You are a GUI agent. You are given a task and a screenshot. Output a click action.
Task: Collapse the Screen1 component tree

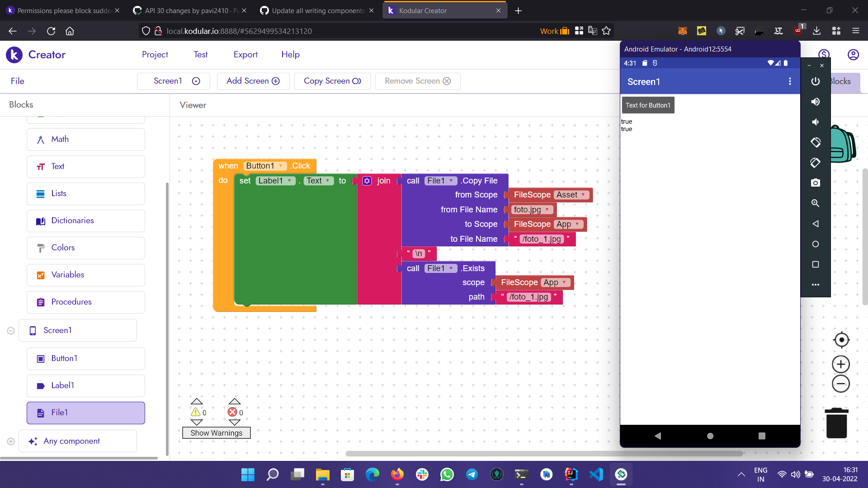(x=11, y=331)
